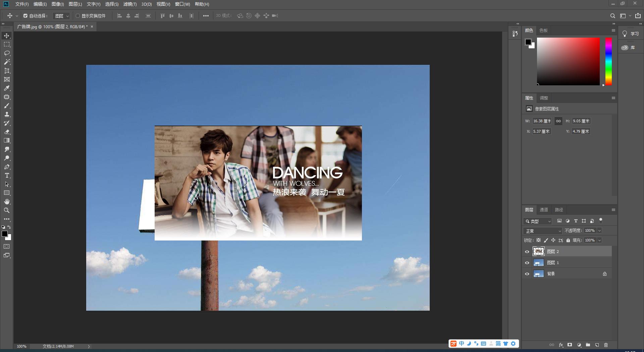The image size is (644, 352).
Task: Add a layer mask
Action: (x=570, y=345)
